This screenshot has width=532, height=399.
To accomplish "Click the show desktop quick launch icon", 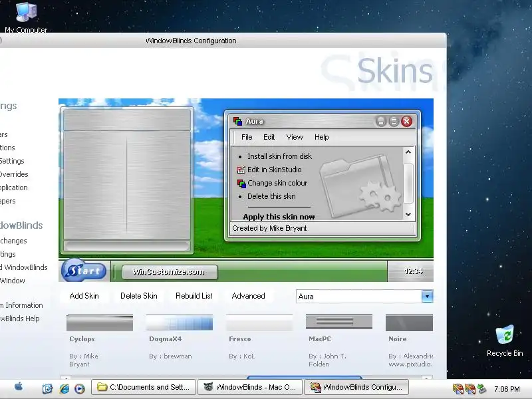I will click(x=47, y=388).
